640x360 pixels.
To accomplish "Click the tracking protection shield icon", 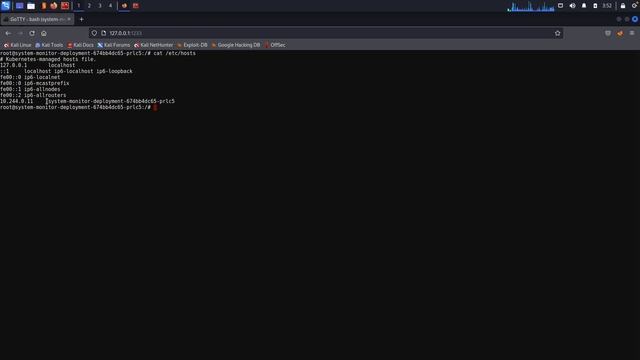I will (94, 33).
